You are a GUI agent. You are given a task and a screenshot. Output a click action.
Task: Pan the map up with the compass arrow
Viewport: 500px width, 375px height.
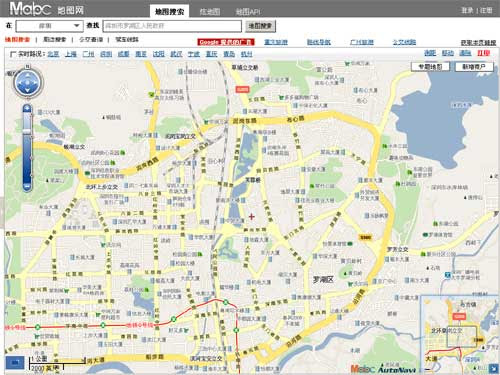click(x=28, y=76)
